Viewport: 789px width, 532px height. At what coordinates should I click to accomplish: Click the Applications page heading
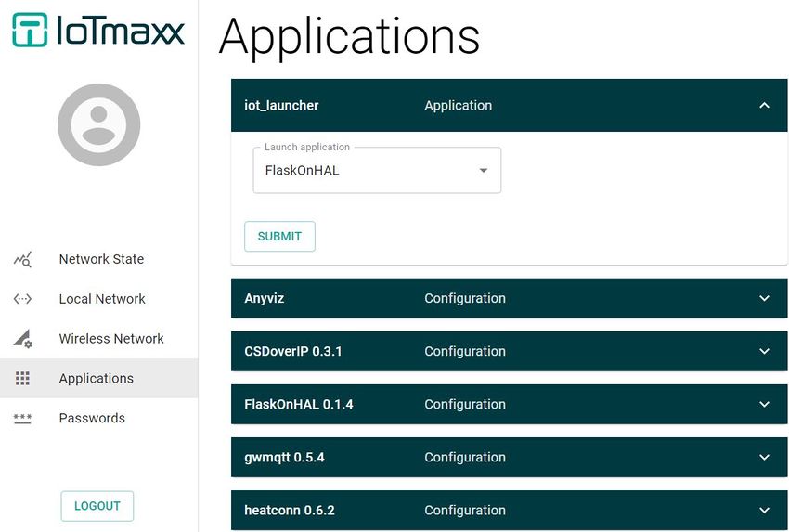(349, 38)
